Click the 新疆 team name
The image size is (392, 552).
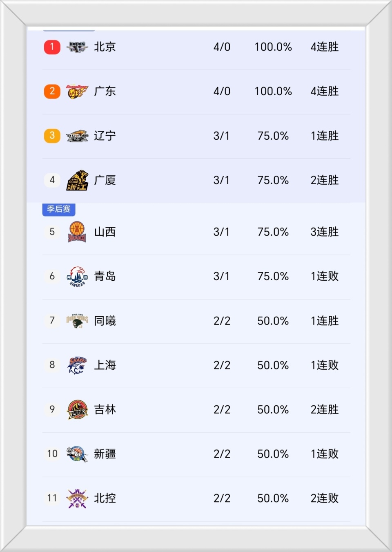tap(105, 454)
